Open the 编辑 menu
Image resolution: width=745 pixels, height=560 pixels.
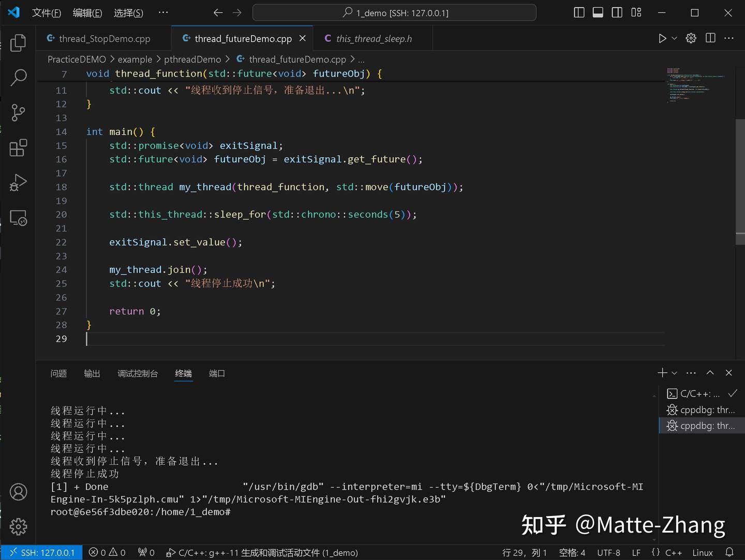(87, 13)
